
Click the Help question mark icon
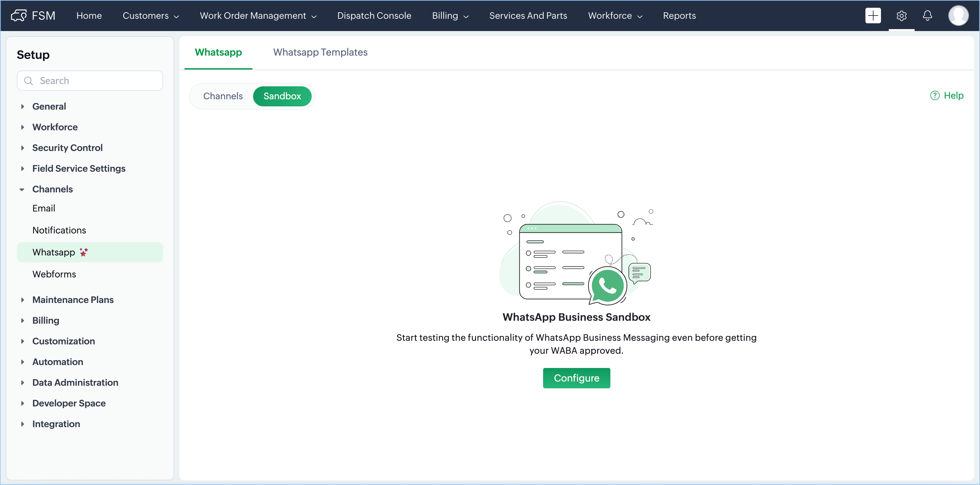click(x=935, y=95)
